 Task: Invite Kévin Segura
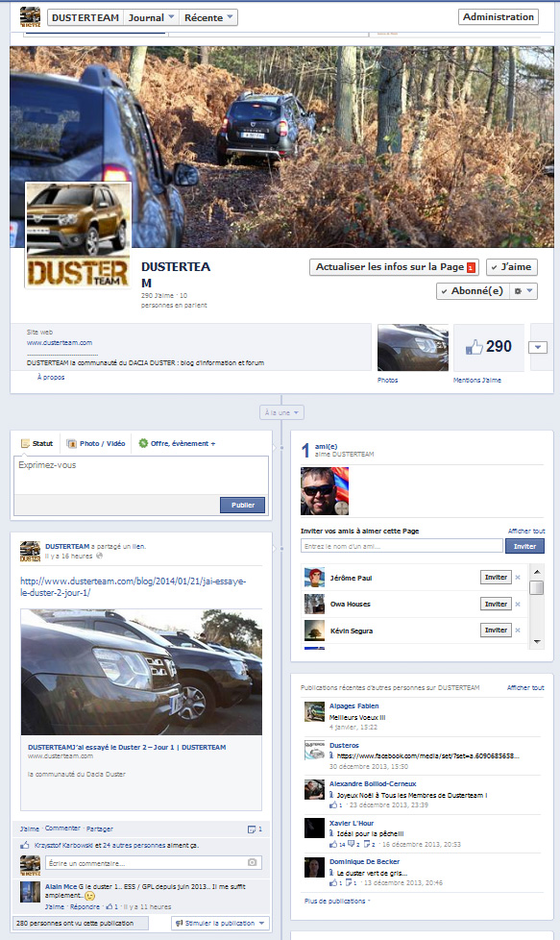[496, 631]
